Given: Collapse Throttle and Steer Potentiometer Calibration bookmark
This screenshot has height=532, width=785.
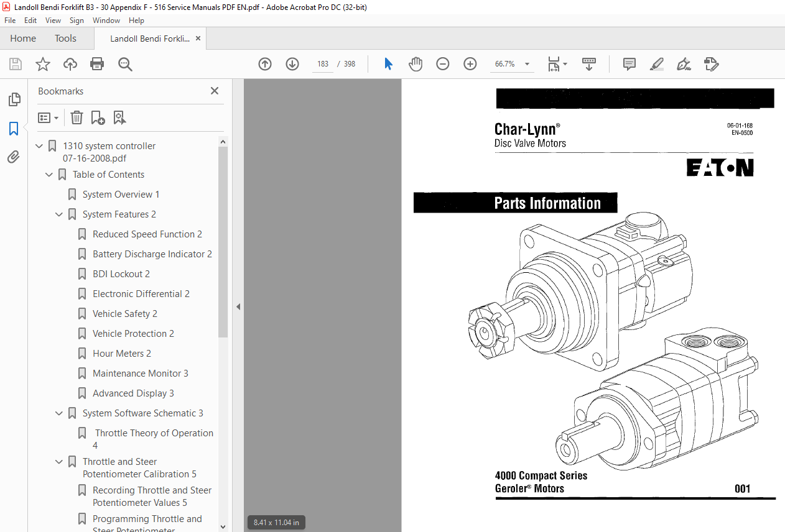Looking at the screenshot, I should pos(59,462).
